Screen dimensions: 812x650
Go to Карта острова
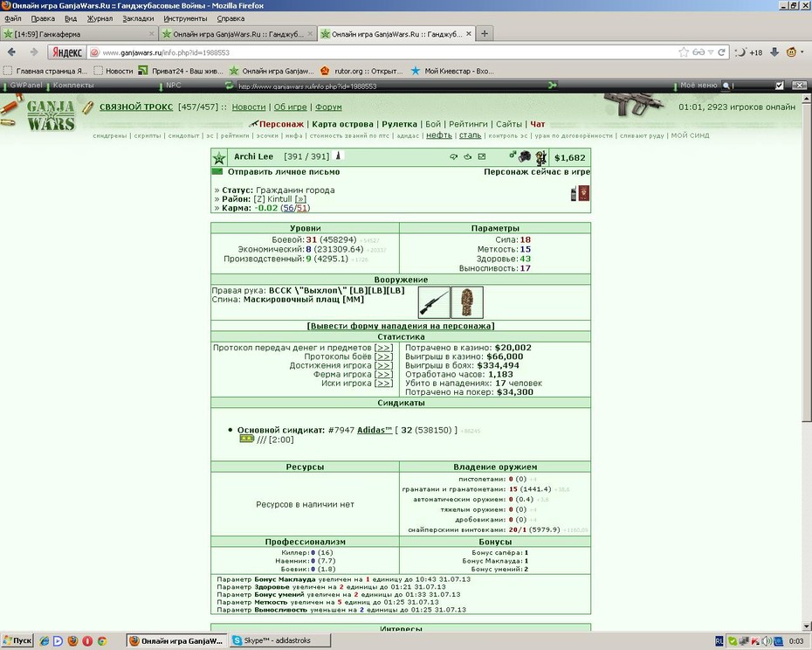pos(342,124)
